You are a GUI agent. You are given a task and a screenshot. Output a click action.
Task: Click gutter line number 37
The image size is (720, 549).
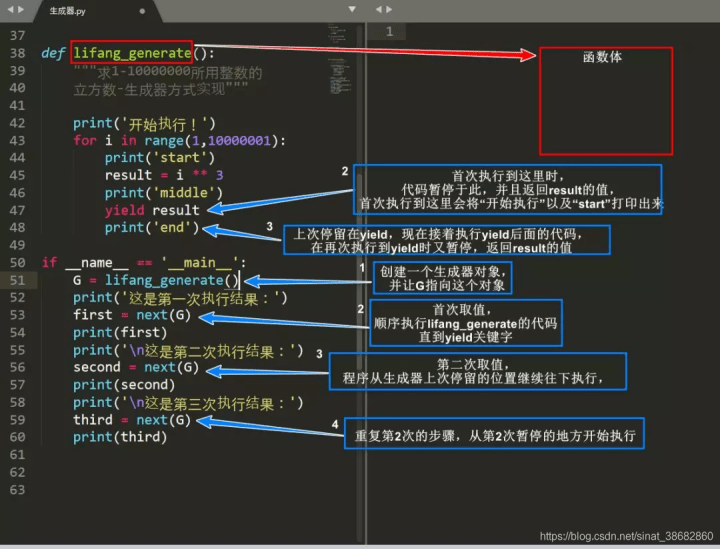coord(17,36)
